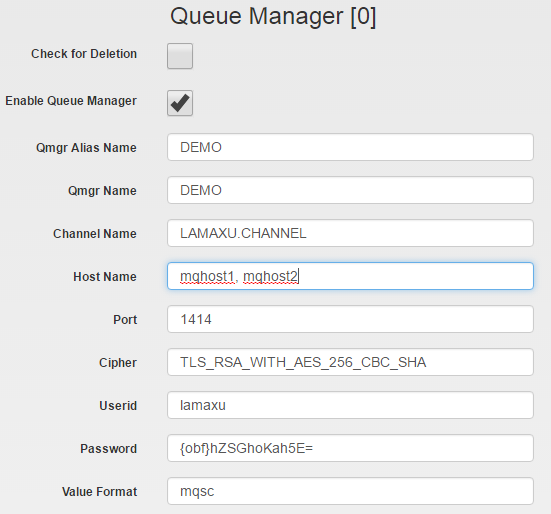Click the Qmgr Alias Name label

pos(86,148)
